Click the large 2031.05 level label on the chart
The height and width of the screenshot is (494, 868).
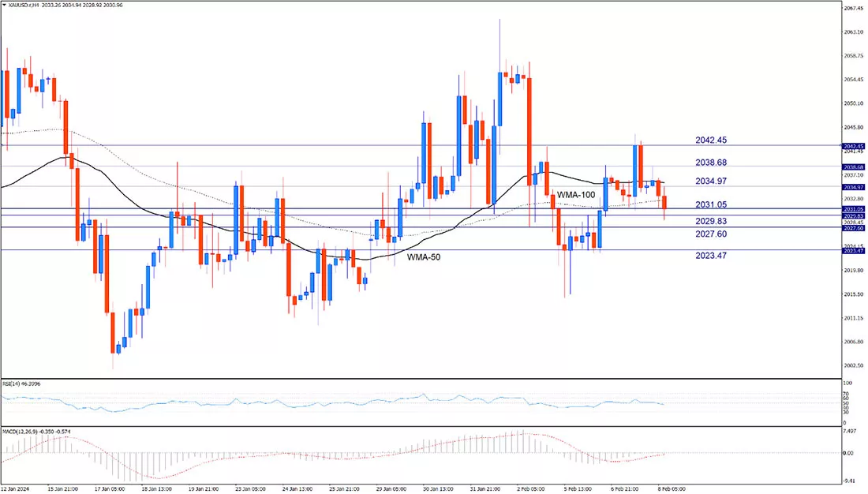[x=711, y=205]
